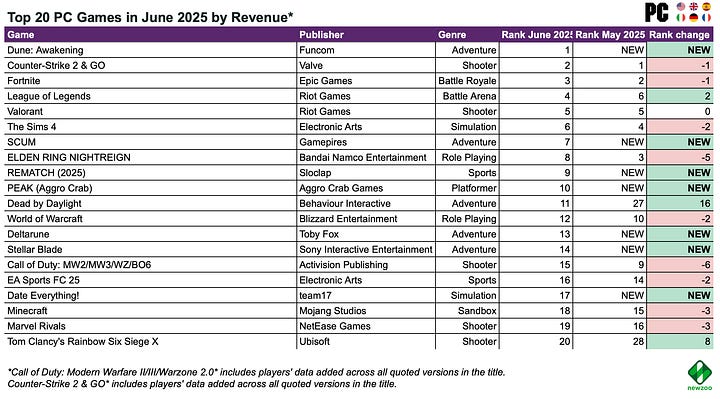Click the Gamepires publisher cell
This screenshot has width=720, height=399.
tap(366, 142)
